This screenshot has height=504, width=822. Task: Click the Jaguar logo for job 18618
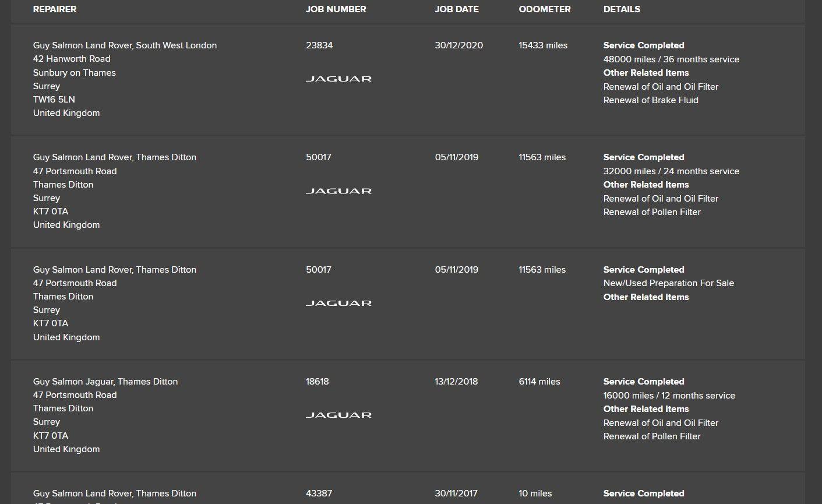coord(338,415)
